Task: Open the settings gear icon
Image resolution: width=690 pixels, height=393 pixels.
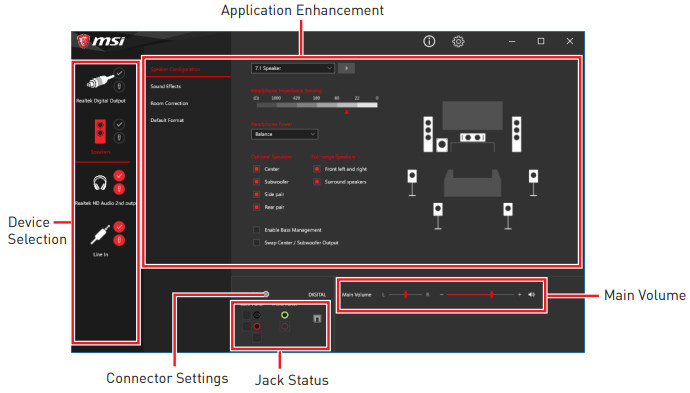Action: (458, 41)
